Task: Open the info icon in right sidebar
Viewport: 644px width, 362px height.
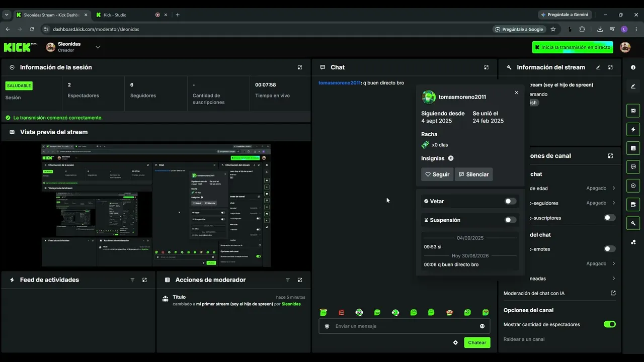Action: pyautogui.click(x=633, y=67)
